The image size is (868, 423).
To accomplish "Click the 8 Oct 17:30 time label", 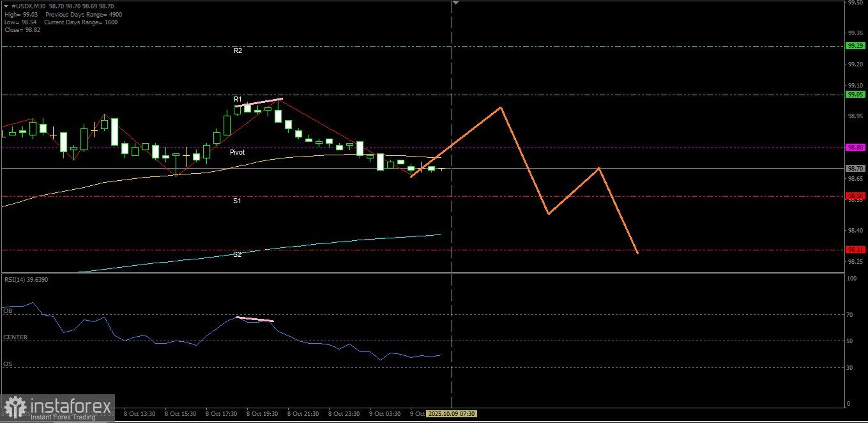I will click(x=221, y=414).
